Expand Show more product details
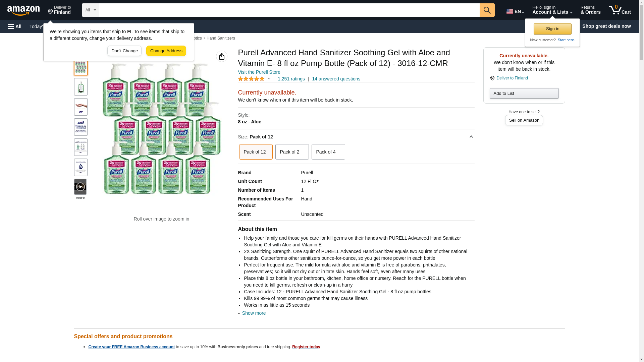Viewport: 644px width, 362px height. coord(254,313)
